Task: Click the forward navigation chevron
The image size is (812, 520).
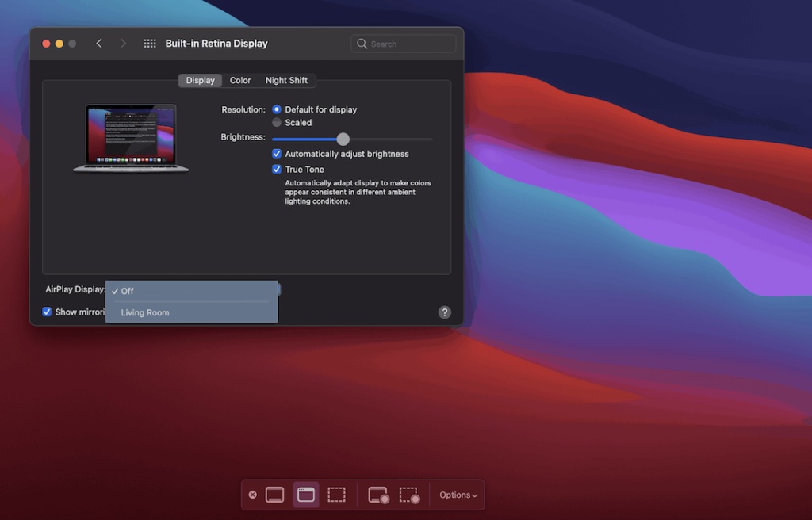Action: tap(124, 43)
